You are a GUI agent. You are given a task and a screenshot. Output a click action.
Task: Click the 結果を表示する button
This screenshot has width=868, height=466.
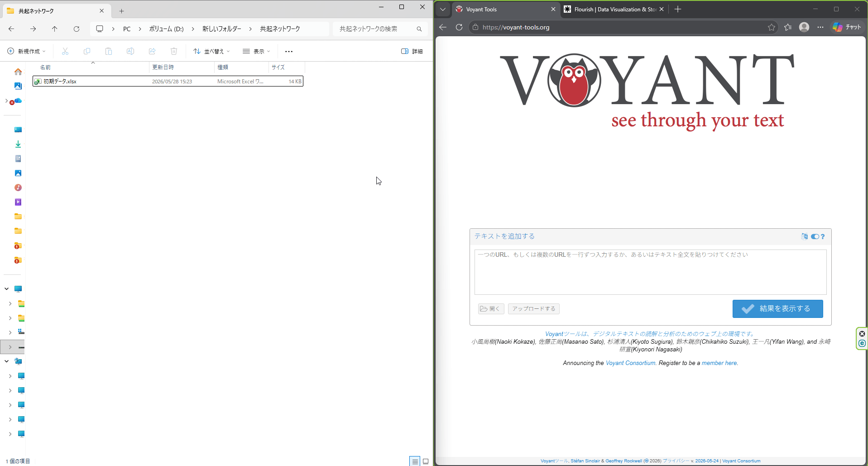coord(777,309)
